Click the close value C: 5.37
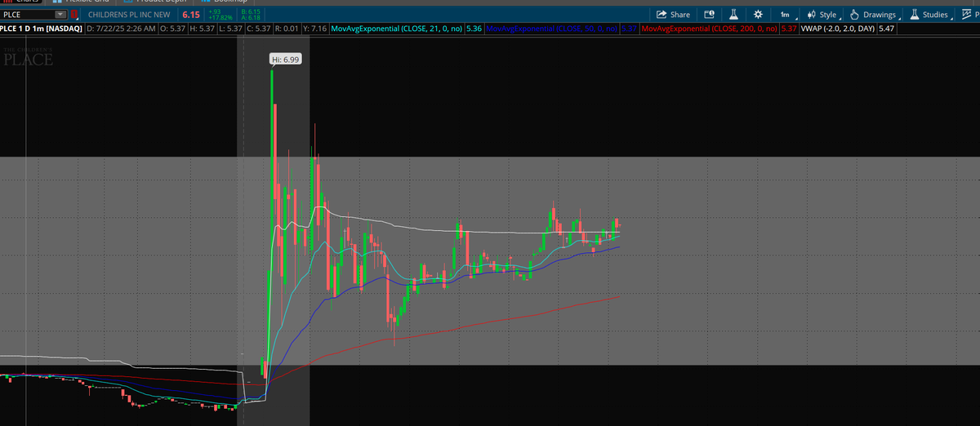 (259, 29)
